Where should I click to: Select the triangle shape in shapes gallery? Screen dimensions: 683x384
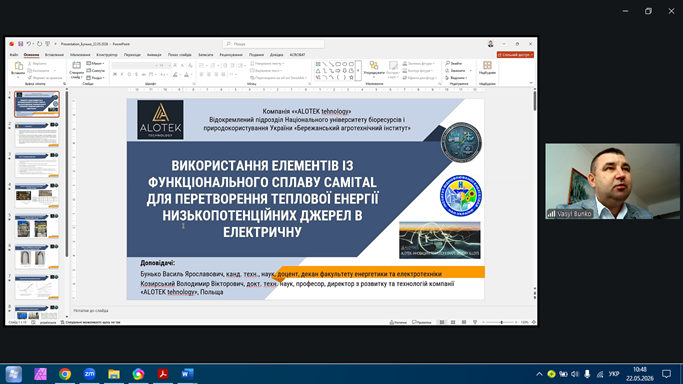pyautogui.click(x=318, y=71)
